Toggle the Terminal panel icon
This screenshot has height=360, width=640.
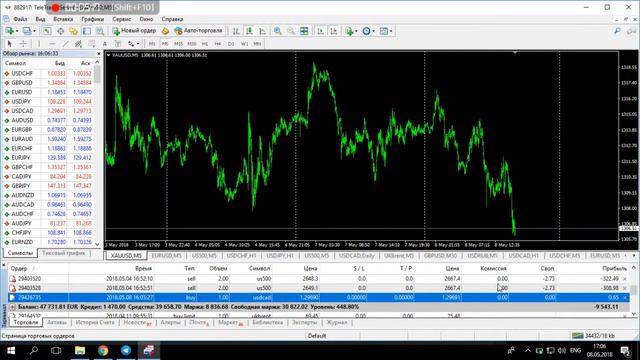click(x=87, y=31)
